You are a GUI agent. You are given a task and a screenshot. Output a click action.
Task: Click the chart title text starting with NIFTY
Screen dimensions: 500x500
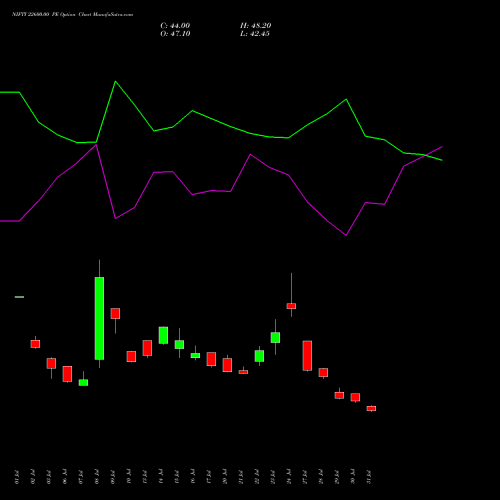coord(72,15)
